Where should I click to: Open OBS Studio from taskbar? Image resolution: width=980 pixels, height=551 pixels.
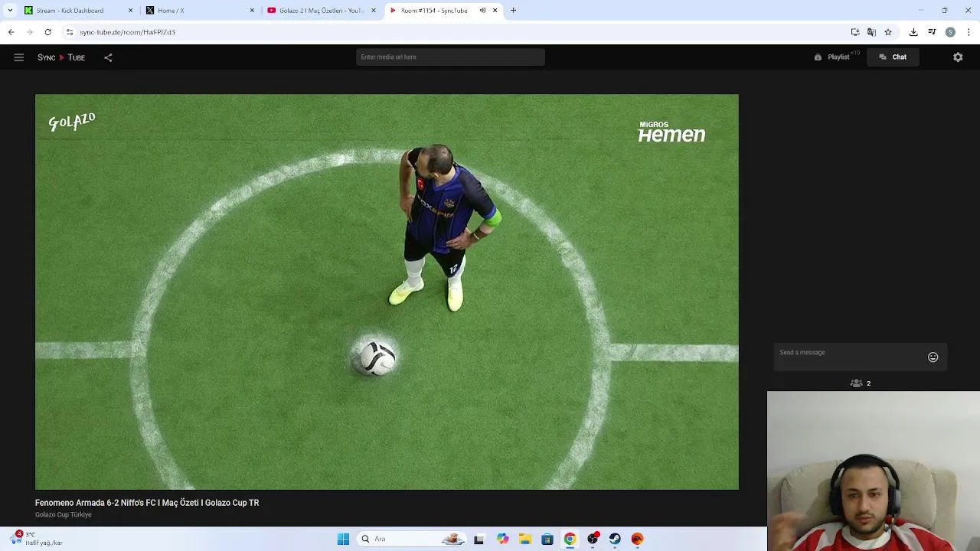click(593, 539)
